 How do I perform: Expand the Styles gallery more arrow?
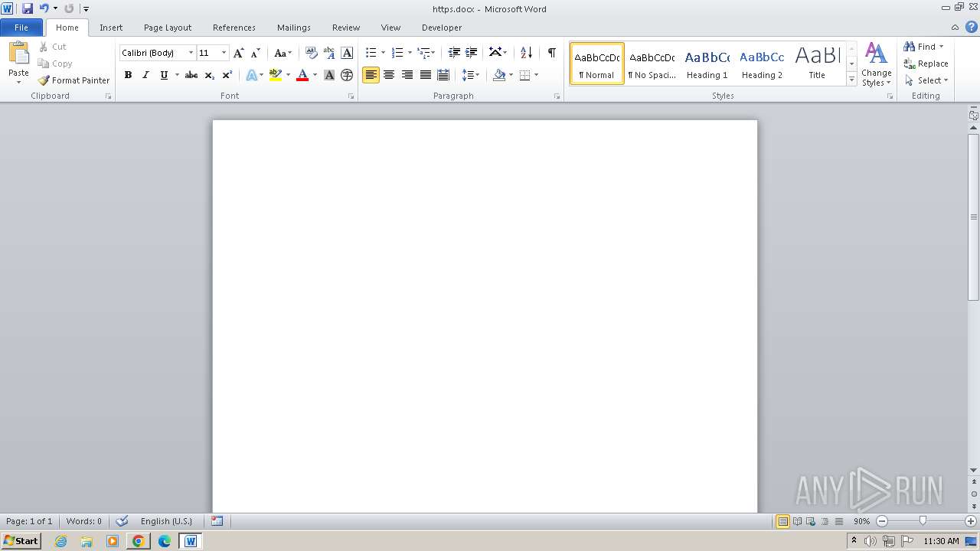851,80
